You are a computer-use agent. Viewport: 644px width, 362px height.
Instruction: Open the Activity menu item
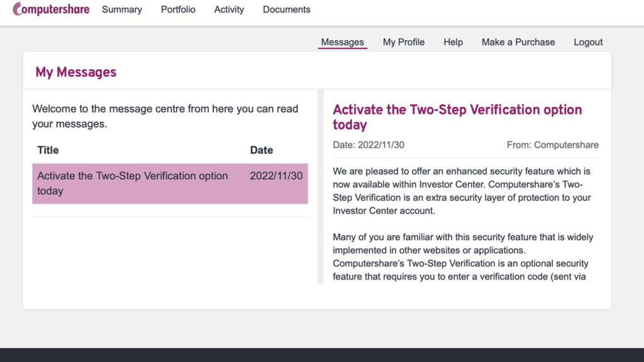click(x=229, y=9)
